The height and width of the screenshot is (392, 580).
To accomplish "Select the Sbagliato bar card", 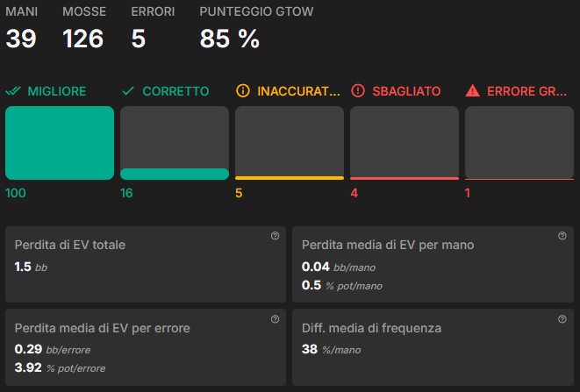I will click(405, 143).
